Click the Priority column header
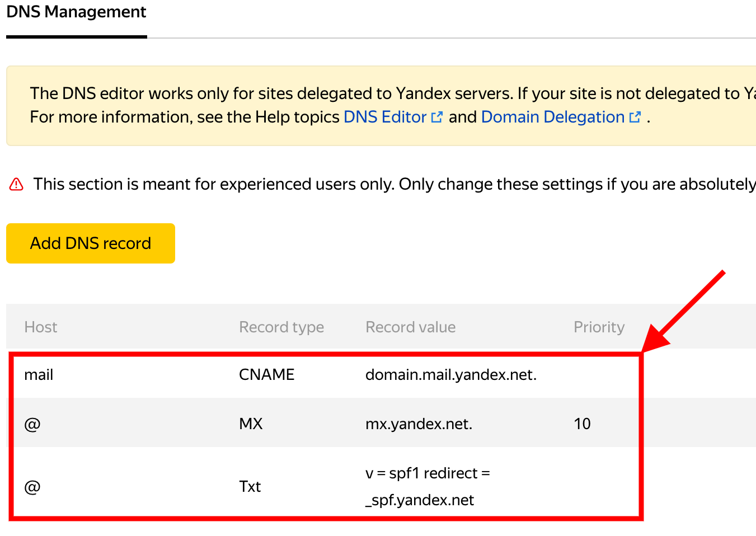The height and width of the screenshot is (536, 756). 599,327
